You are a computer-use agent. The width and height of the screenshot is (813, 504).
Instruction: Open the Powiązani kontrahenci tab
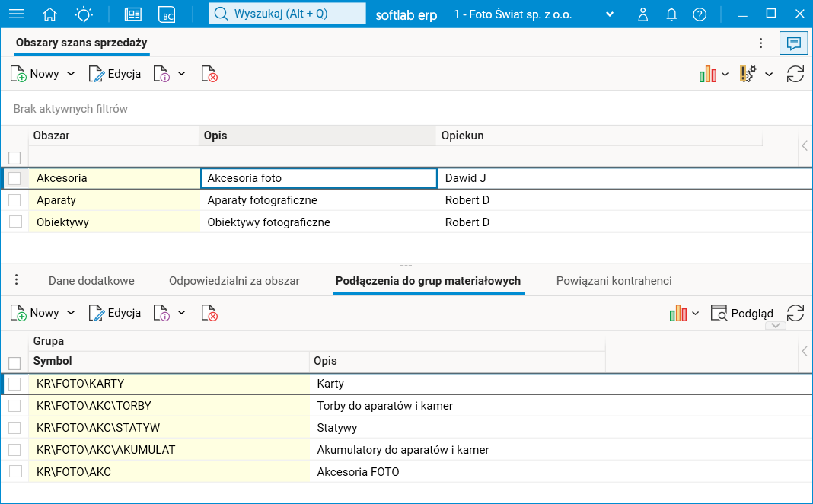pyautogui.click(x=614, y=281)
